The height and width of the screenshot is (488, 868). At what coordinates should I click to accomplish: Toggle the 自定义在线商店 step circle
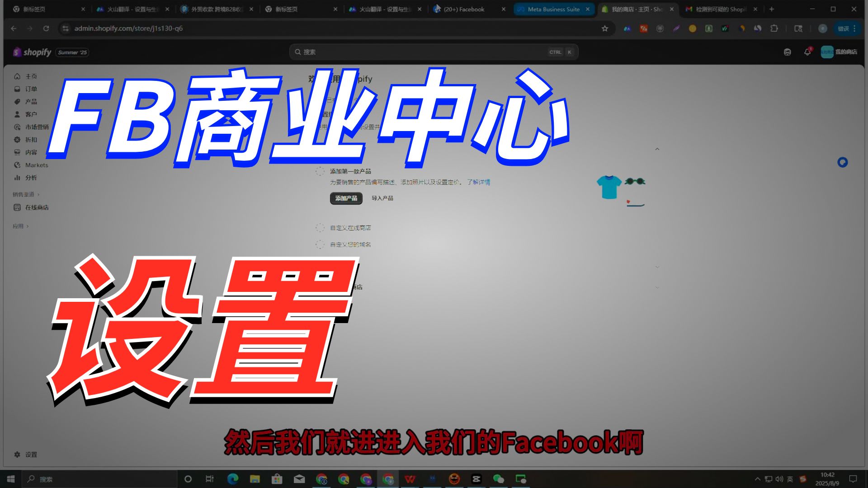coord(320,228)
